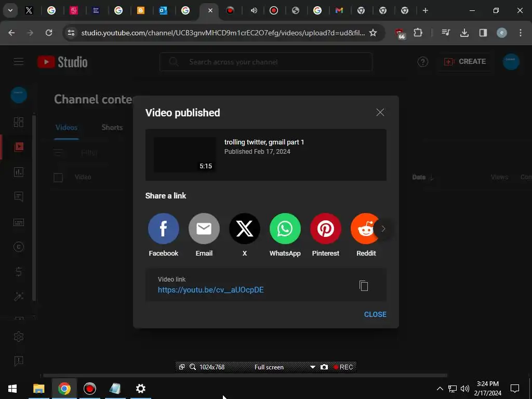Viewport: 532px width, 399px height.
Task: Open the published video thumbnail
Action: (185, 155)
